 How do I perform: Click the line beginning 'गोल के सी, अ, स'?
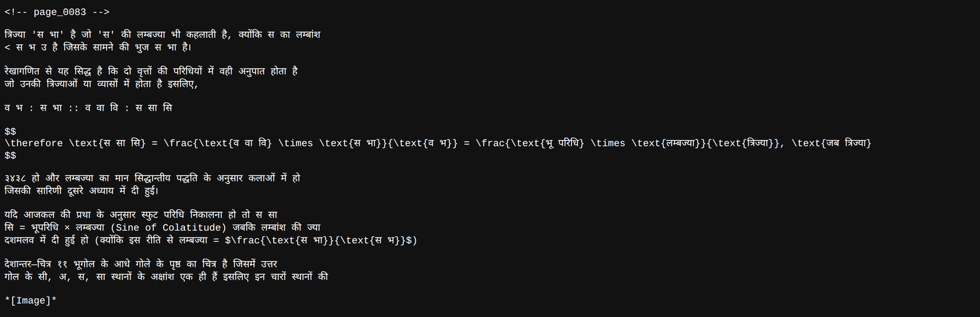(x=166, y=277)
